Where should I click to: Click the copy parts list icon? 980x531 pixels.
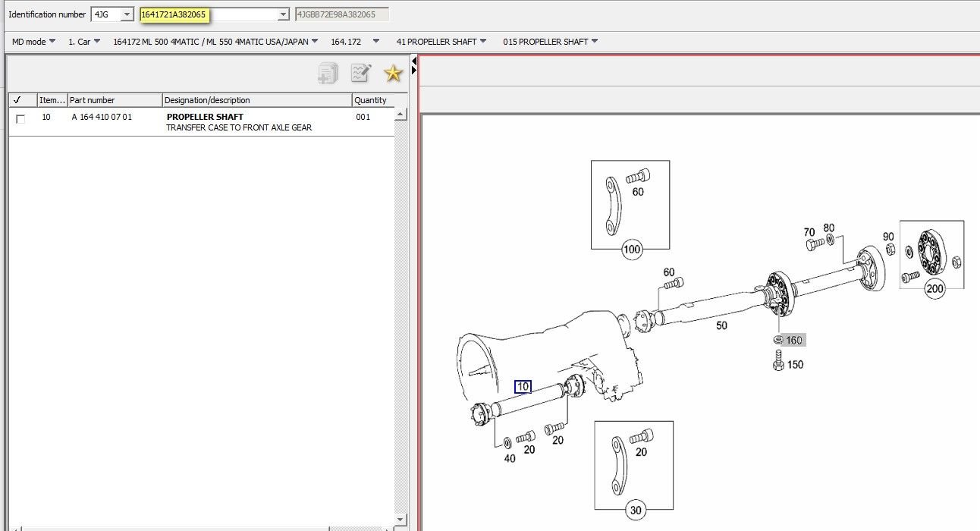[x=326, y=72]
